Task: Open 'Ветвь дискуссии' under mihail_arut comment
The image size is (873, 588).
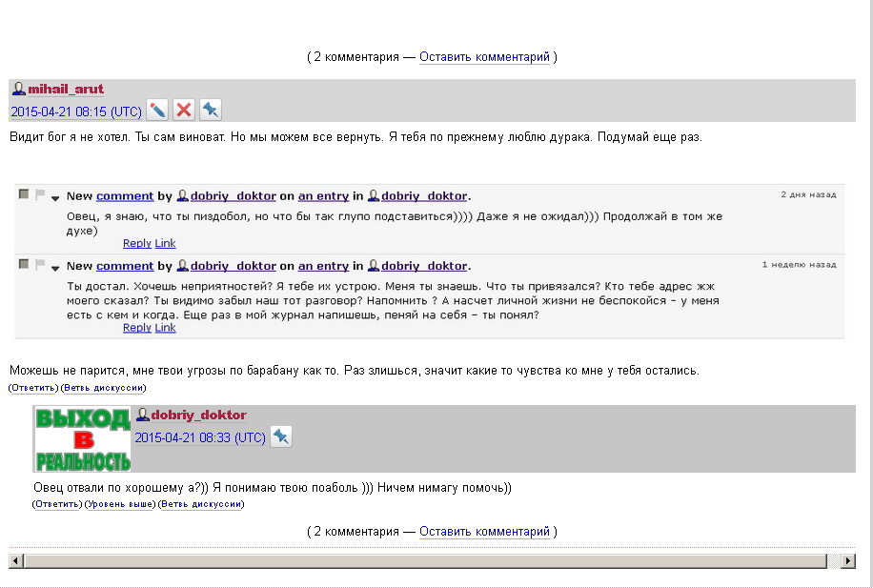Action: (x=104, y=388)
